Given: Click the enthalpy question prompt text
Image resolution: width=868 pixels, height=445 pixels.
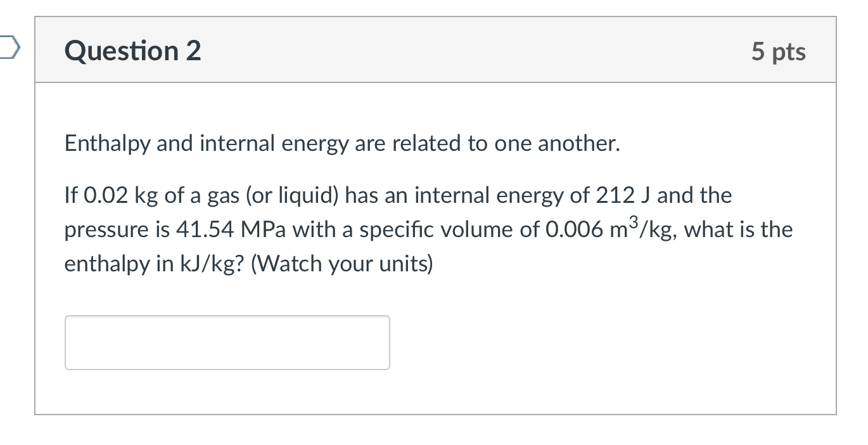Looking at the screenshot, I should pos(380,228).
